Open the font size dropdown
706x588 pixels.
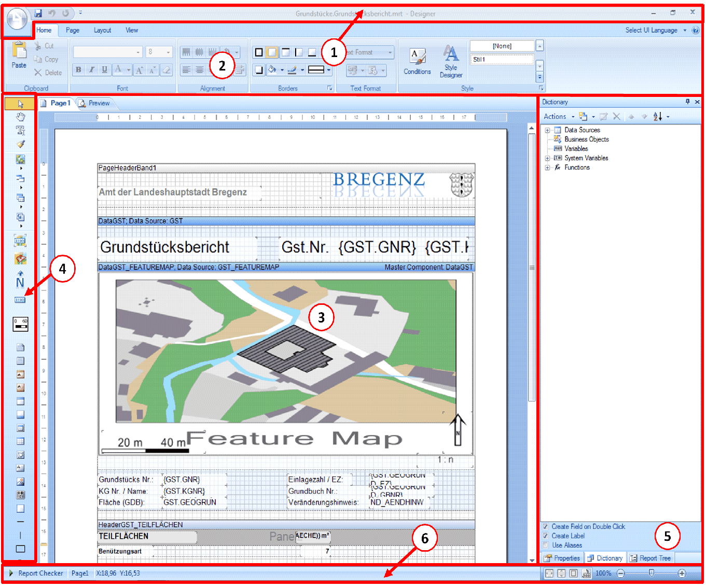tap(167, 52)
